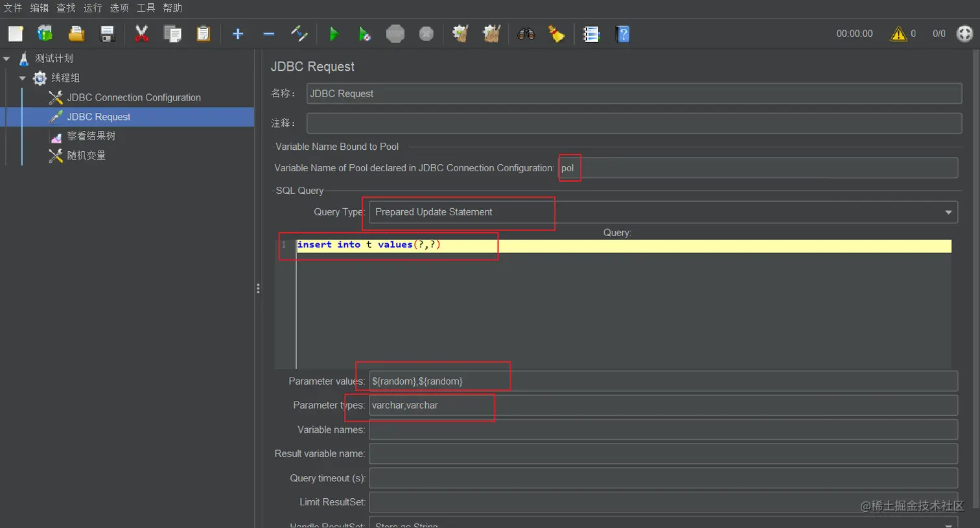This screenshot has width=980, height=528.
Task: Open the 运行 menu
Action: click(93, 8)
